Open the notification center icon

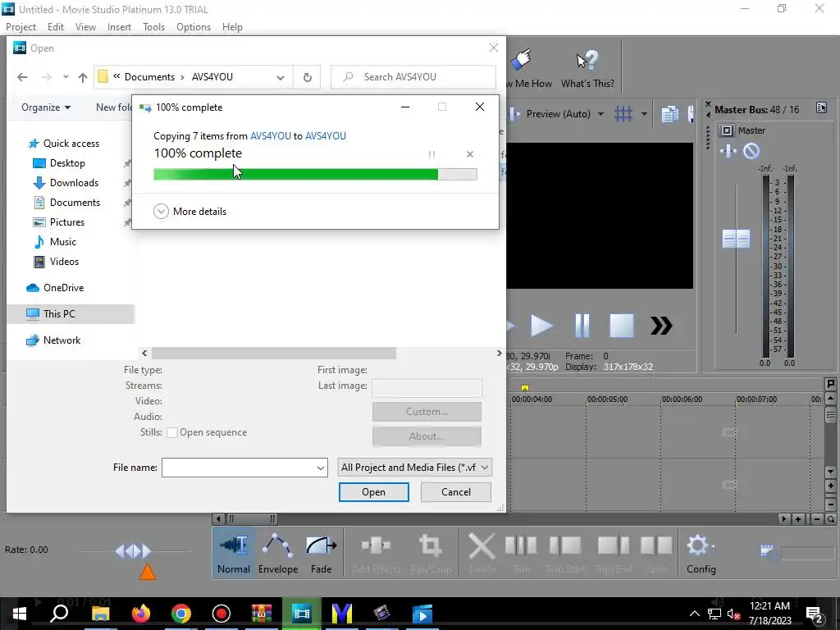click(x=815, y=614)
